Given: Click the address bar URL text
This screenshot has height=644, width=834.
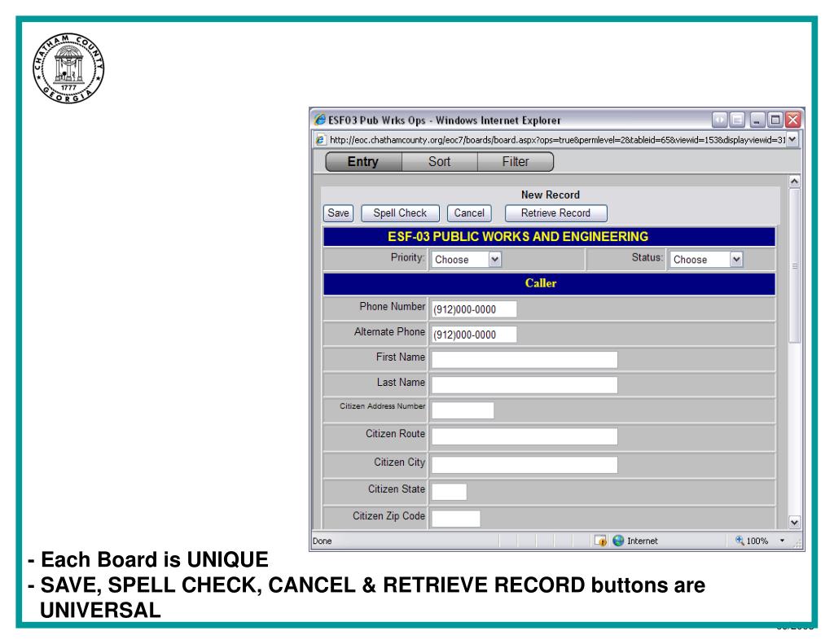Looking at the screenshot, I should tap(557, 140).
